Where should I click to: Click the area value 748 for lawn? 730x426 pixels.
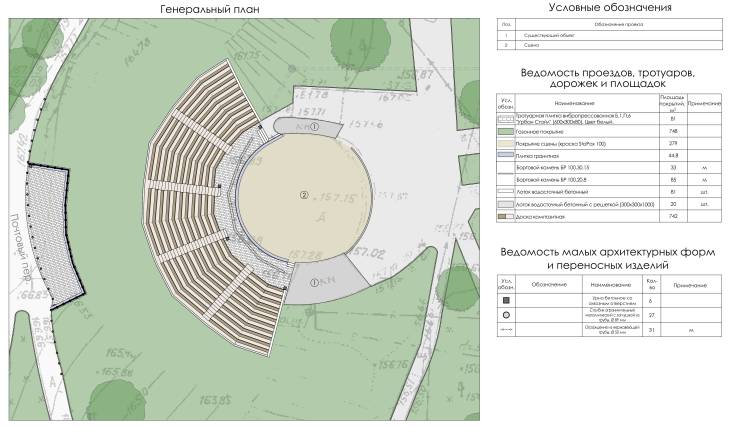(645, 131)
